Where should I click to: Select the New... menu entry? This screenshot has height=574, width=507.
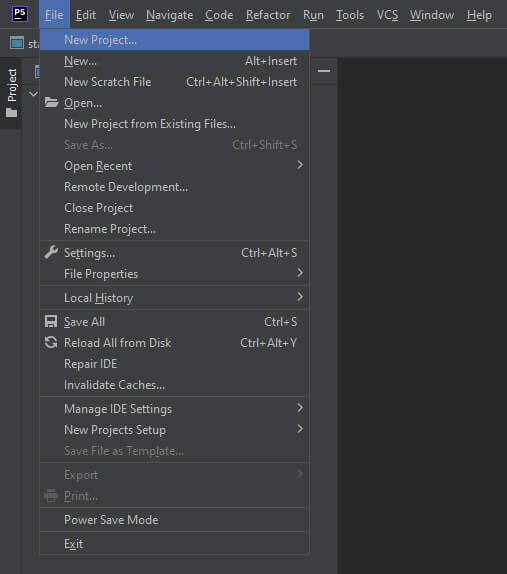[174, 61]
